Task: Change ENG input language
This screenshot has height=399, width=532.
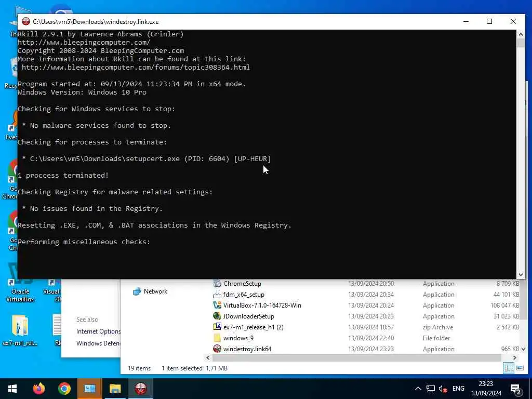Action: (x=458, y=389)
